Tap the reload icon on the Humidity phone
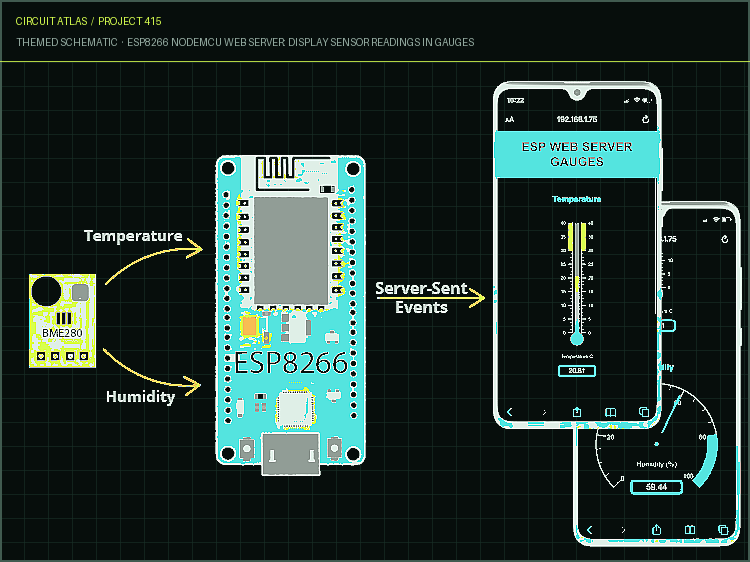The image size is (750, 562). (x=725, y=239)
